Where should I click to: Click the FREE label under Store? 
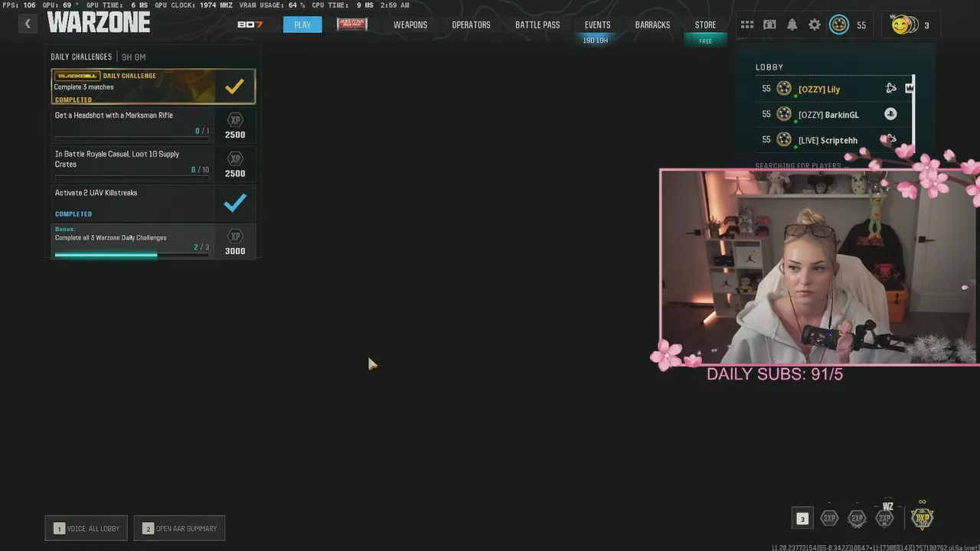click(x=705, y=41)
